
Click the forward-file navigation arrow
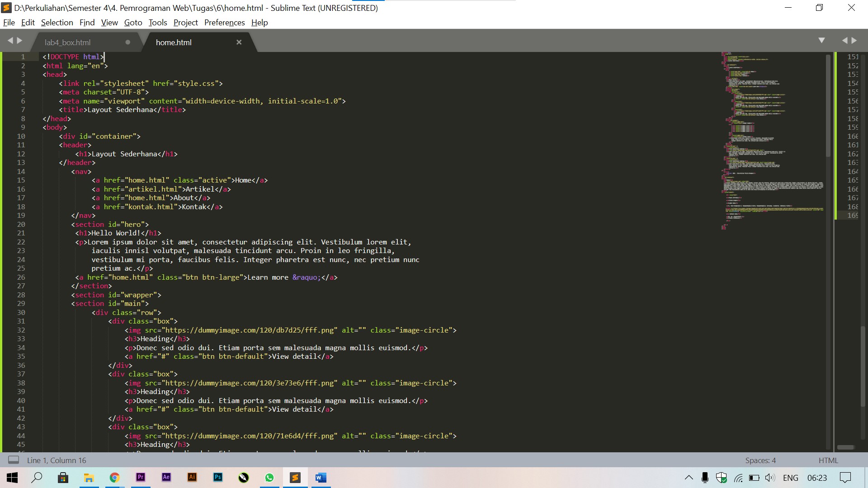pyautogui.click(x=20, y=40)
